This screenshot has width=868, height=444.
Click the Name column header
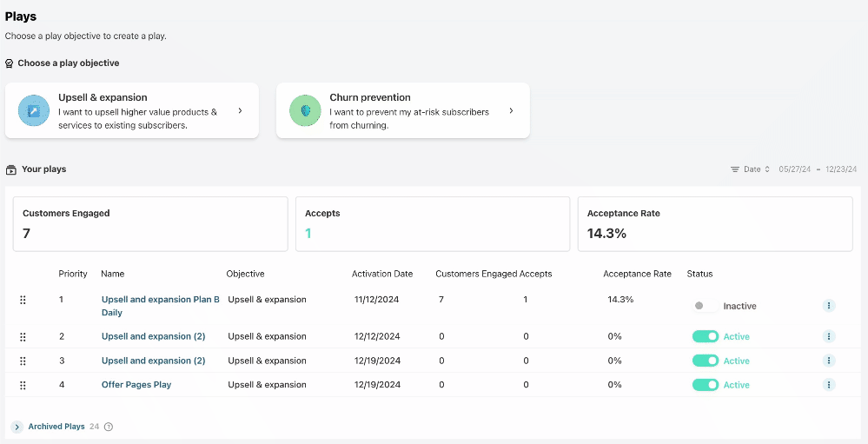coord(112,274)
